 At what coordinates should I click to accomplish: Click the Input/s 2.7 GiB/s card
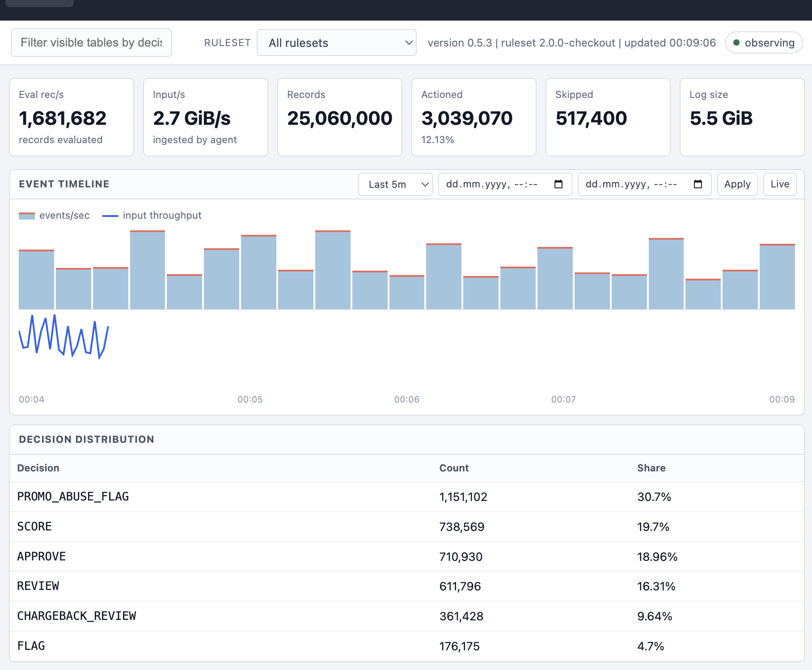click(206, 117)
